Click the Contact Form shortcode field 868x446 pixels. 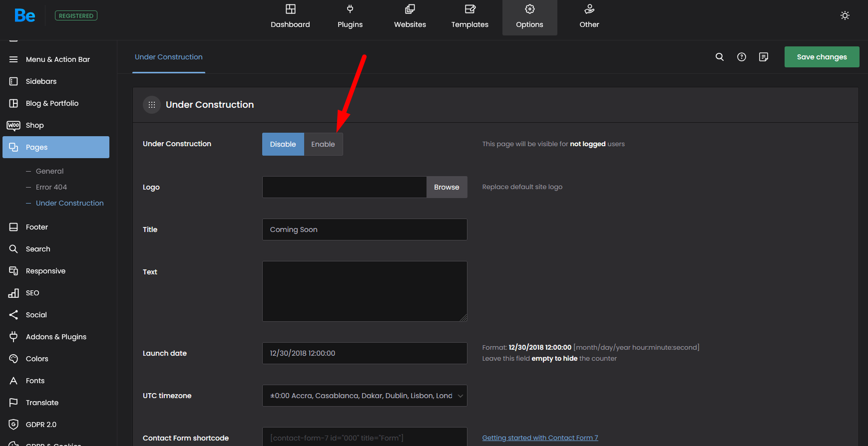tap(365, 437)
